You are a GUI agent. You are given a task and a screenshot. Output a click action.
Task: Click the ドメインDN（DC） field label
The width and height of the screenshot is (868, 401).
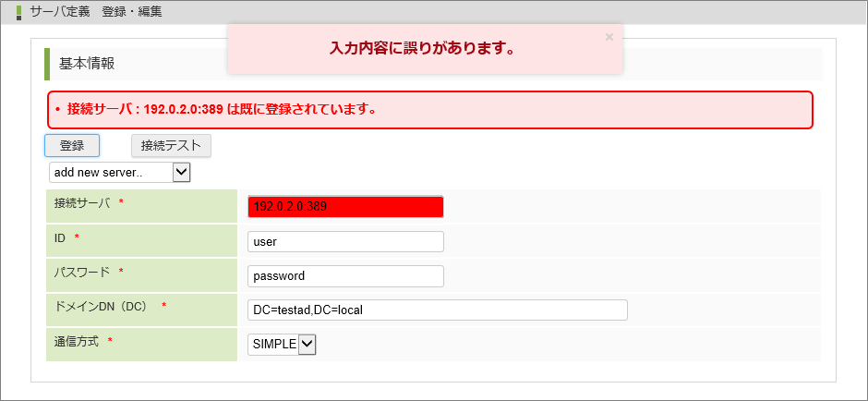[x=102, y=306]
